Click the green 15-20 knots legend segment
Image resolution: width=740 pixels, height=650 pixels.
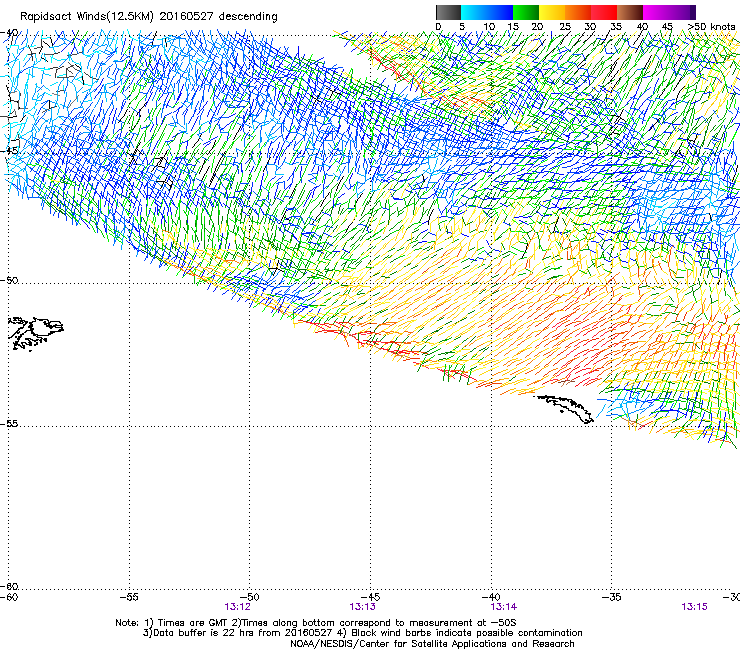coord(526,12)
